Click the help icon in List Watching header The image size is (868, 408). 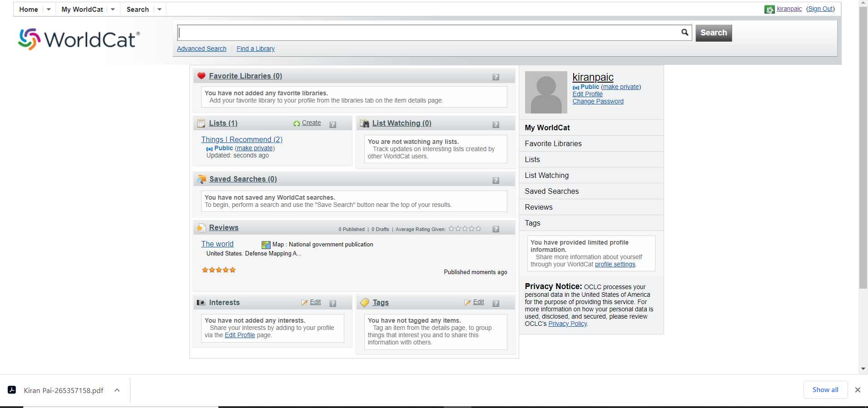496,125
